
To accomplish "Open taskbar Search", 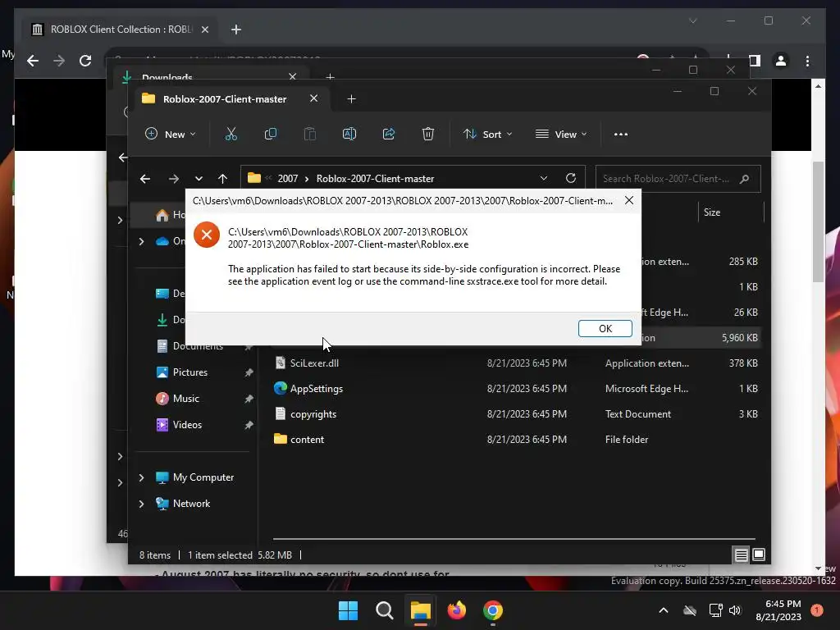I will (384, 610).
